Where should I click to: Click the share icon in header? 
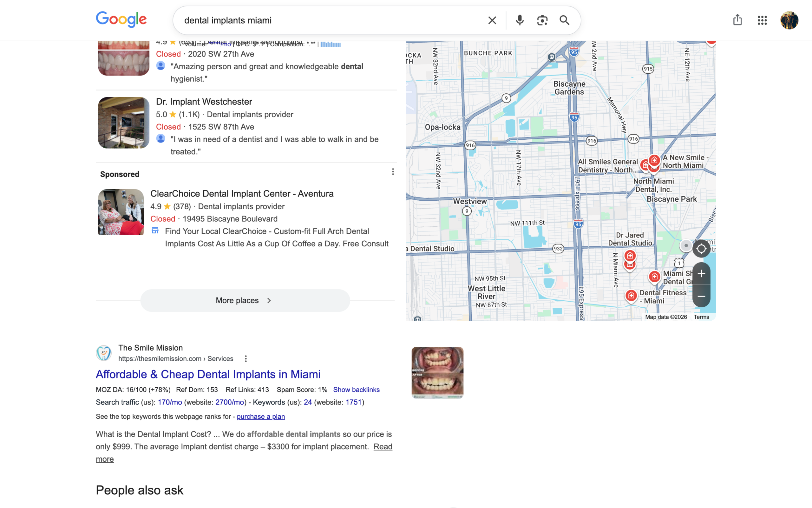click(737, 20)
